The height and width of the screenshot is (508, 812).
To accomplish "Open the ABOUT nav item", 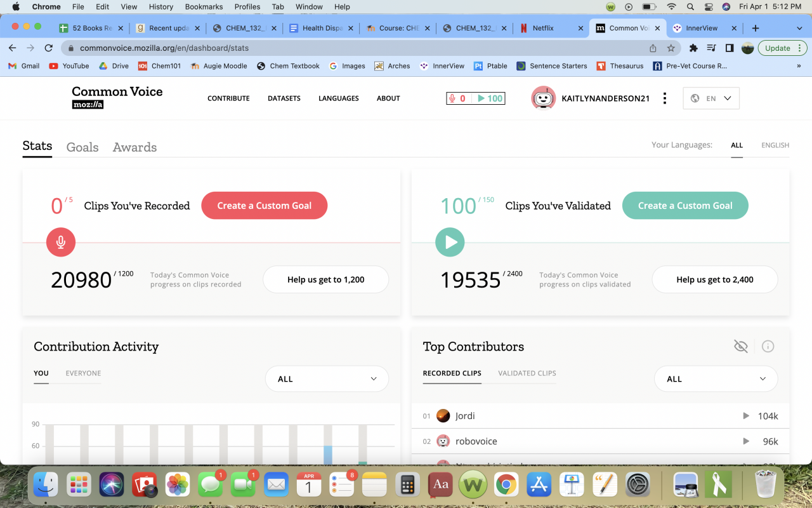I will point(388,98).
